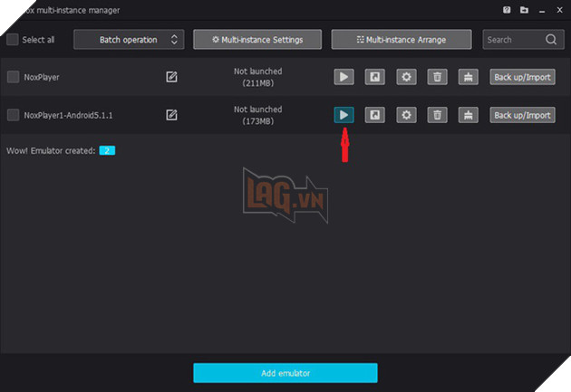Clean up disk for NoxPlayer1-Android5.1.1
Viewport: 571px width, 392px height.
tap(468, 115)
